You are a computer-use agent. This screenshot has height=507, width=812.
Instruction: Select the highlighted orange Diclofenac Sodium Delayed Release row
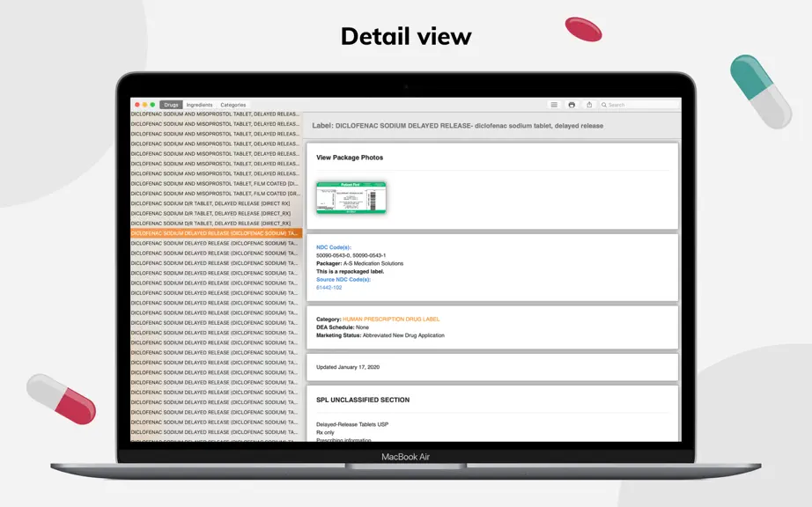pyautogui.click(x=216, y=233)
